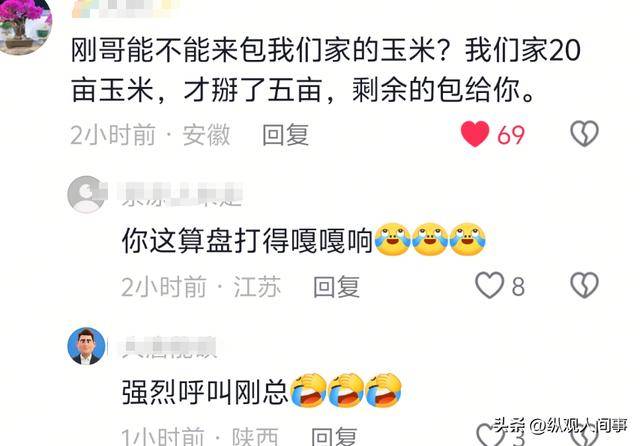Dislike the Anhui corn comment via broken heart
This screenshot has width=640, height=446.
tap(584, 134)
